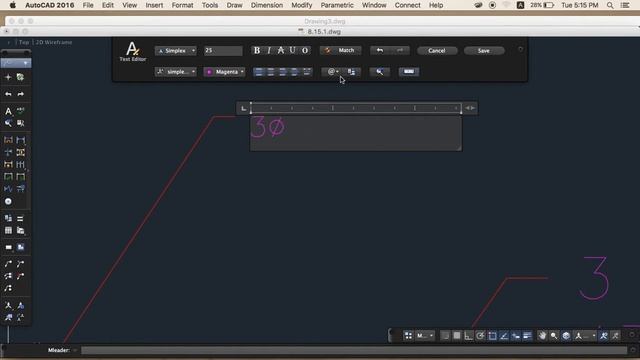Open the 2D Wireframe visual style control
Screen dimensions: 640x360
pyautogui.click(x=54, y=42)
